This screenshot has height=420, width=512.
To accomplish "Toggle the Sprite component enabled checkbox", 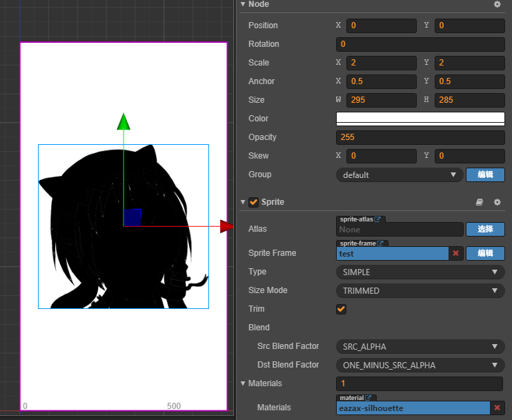I will [x=253, y=202].
